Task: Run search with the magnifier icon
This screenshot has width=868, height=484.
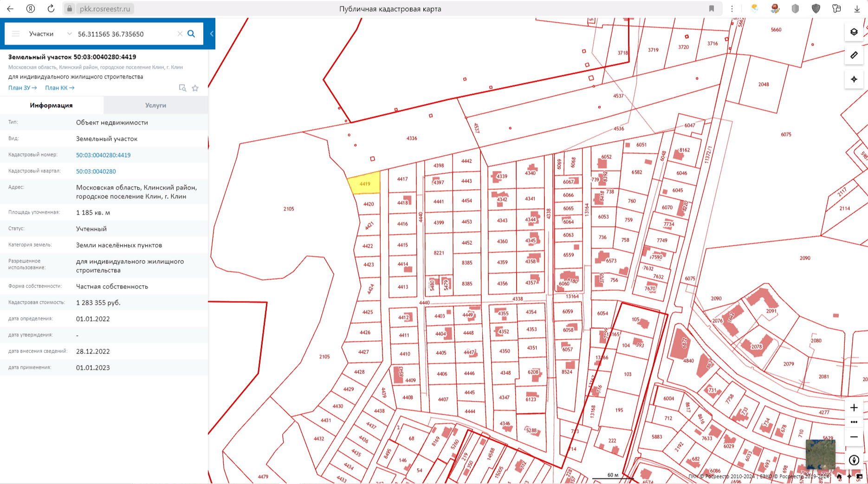Action: 191,34
